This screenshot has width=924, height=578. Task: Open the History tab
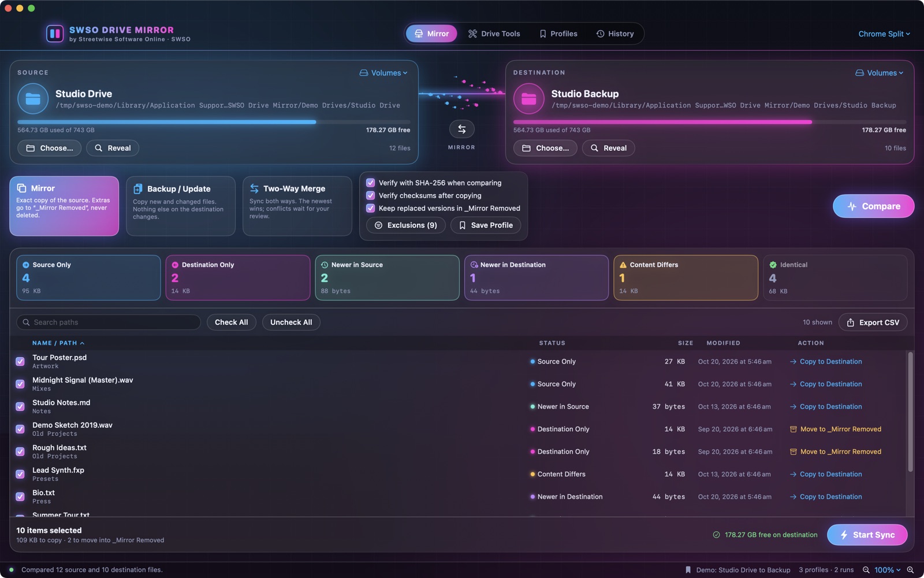(615, 34)
